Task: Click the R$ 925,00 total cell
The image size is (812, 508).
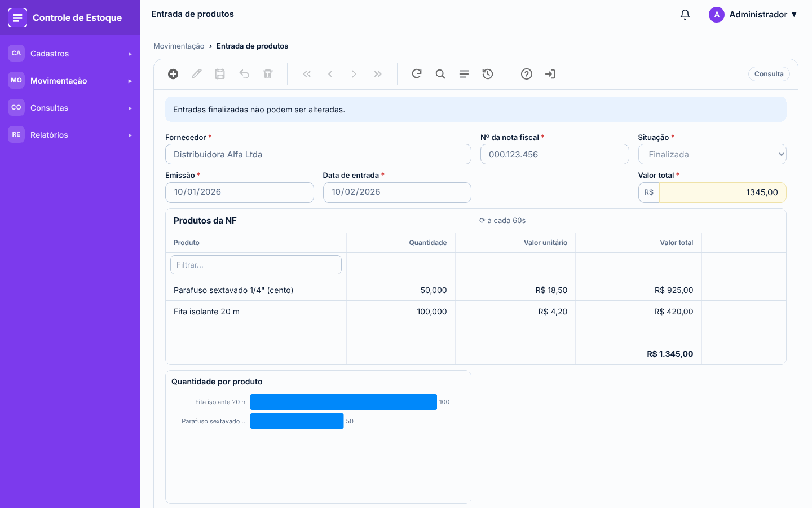Action: pyautogui.click(x=638, y=290)
